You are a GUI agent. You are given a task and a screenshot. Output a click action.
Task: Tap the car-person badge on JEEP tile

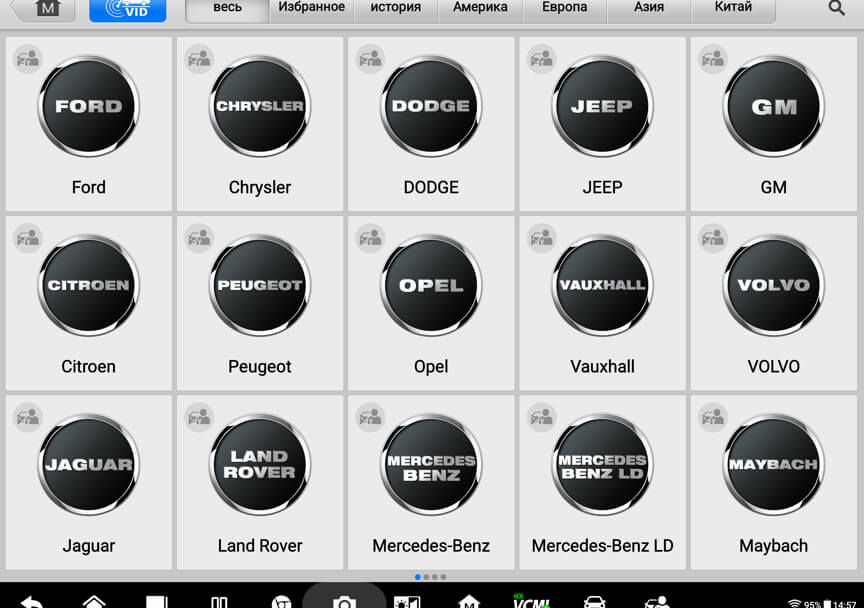coord(542,58)
